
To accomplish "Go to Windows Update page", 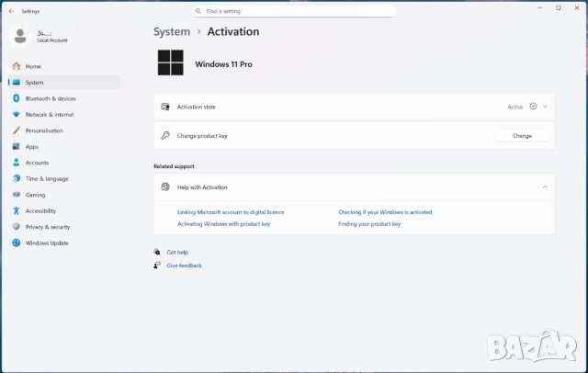I will coord(46,243).
